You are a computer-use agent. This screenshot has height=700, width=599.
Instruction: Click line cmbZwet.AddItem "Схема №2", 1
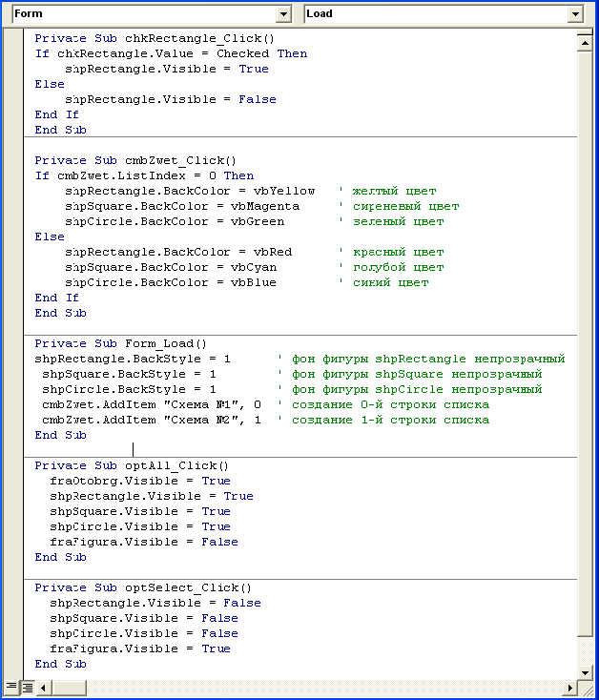pyautogui.click(x=152, y=420)
